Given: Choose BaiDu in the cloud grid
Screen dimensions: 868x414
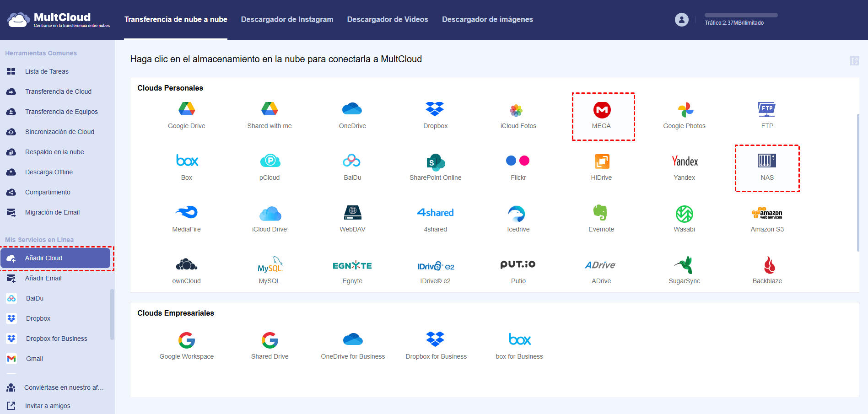Looking at the screenshot, I should 352,161.
